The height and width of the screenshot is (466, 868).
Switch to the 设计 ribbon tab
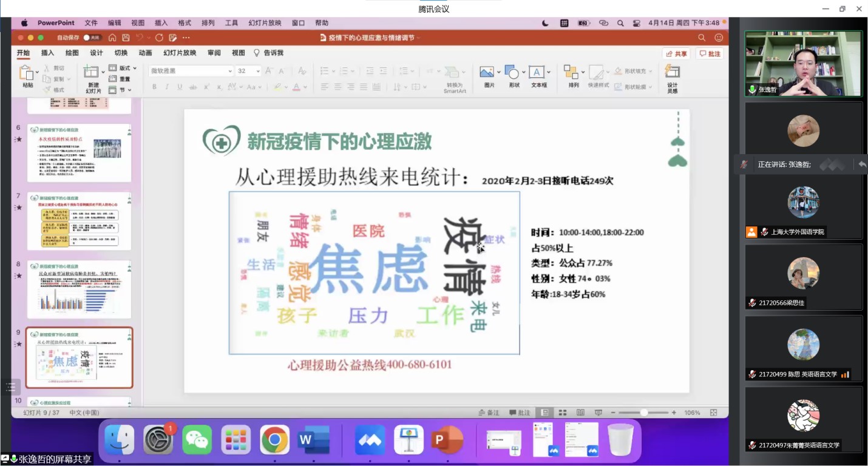(97, 53)
